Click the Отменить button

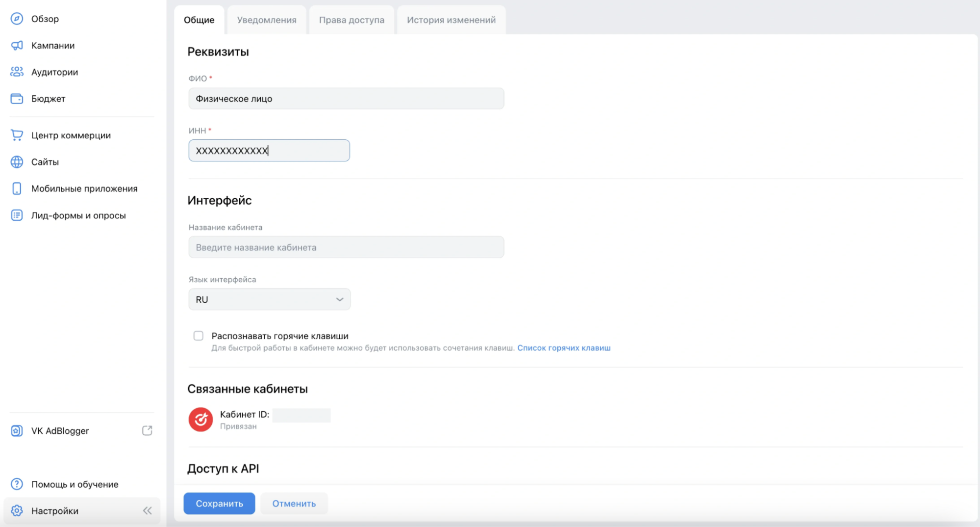(x=294, y=503)
